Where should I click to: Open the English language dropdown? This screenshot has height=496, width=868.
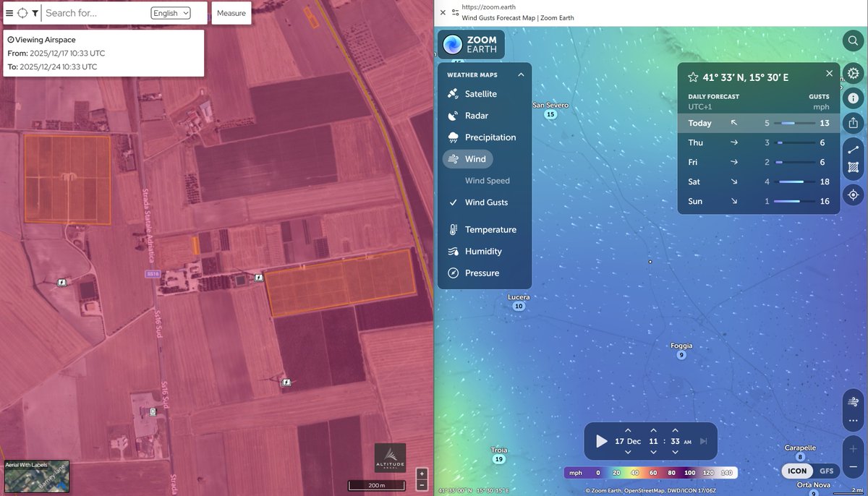pyautogui.click(x=171, y=13)
